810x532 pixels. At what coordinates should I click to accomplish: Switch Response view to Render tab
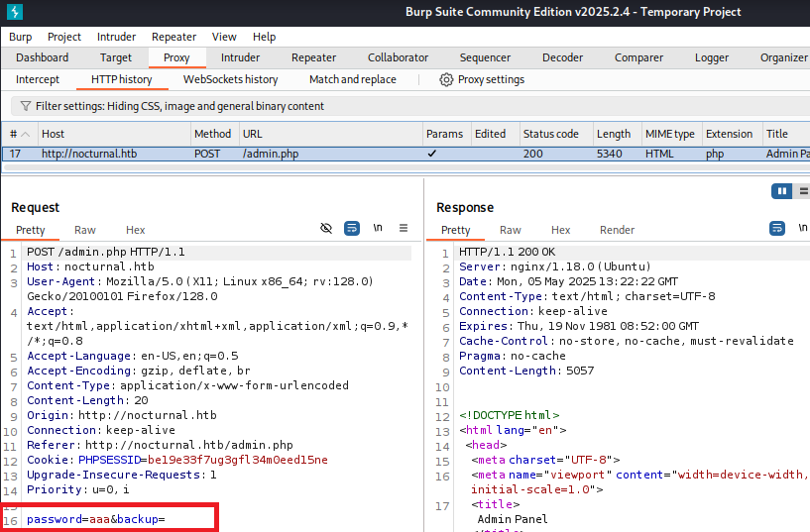pyautogui.click(x=617, y=230)
